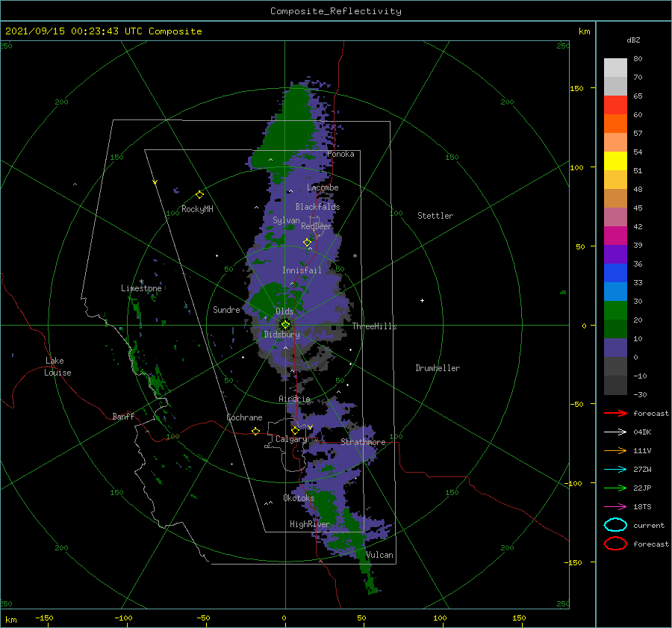
Task: Click the red forecast arrow in legend
Action: click(615, 413)
